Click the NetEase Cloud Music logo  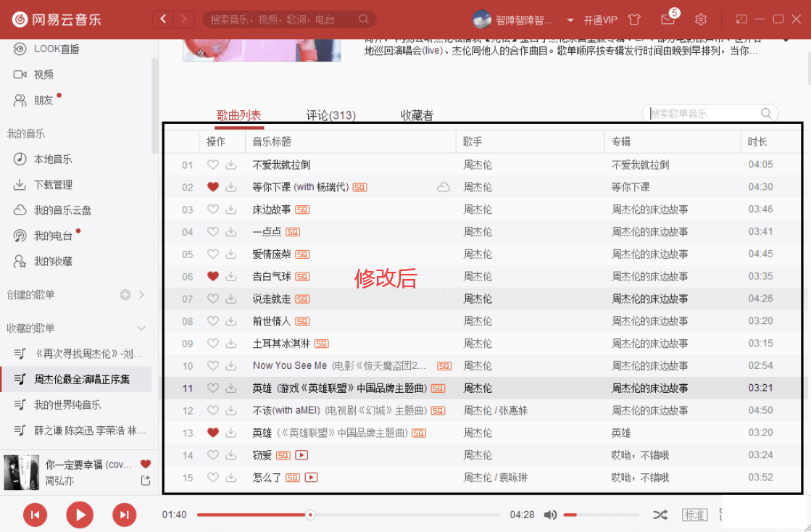click(57, 20)
